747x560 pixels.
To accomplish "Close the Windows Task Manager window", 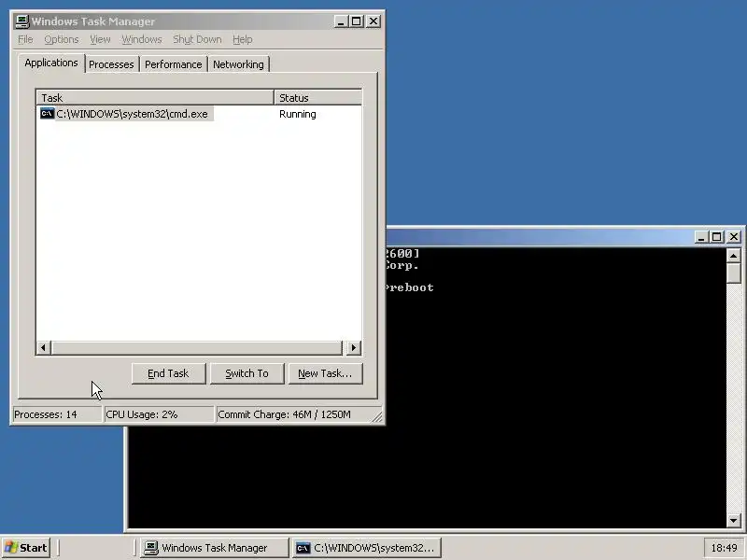I will click(x=373, y=21).
